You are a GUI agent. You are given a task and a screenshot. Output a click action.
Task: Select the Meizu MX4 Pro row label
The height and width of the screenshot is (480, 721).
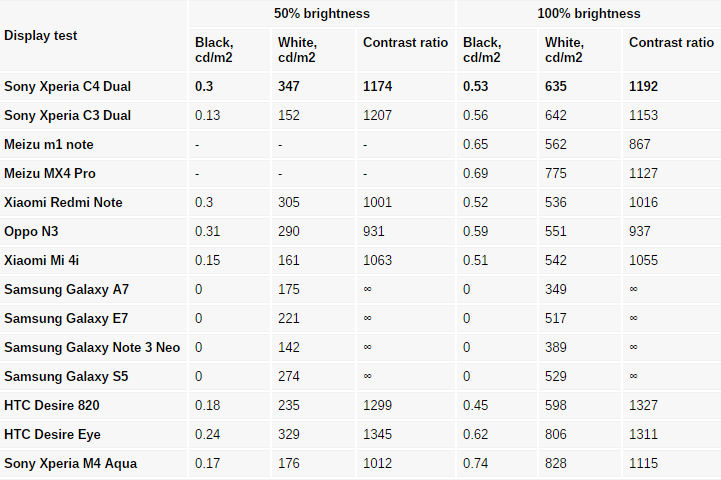[x=50, y=173]
